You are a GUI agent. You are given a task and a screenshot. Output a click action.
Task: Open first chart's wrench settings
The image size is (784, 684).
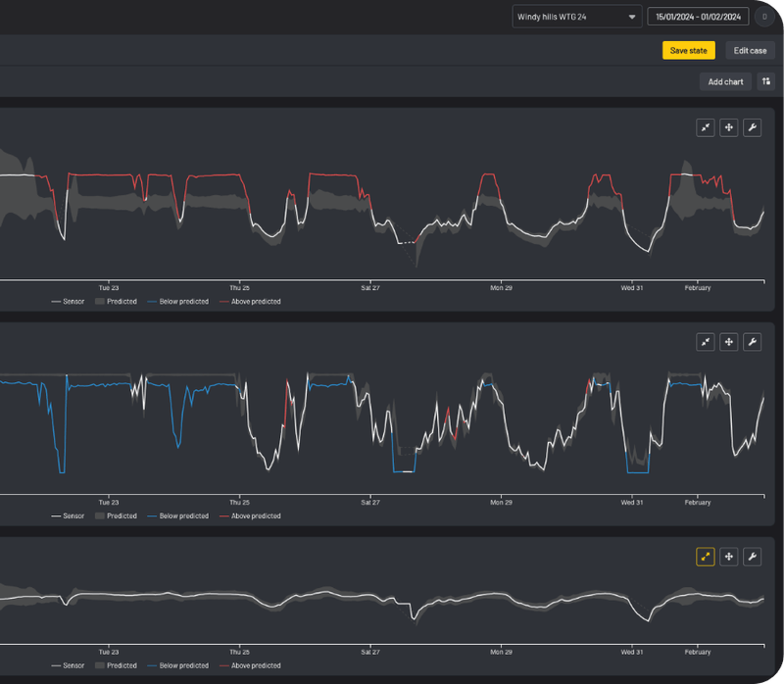click(x=753, y=128)
